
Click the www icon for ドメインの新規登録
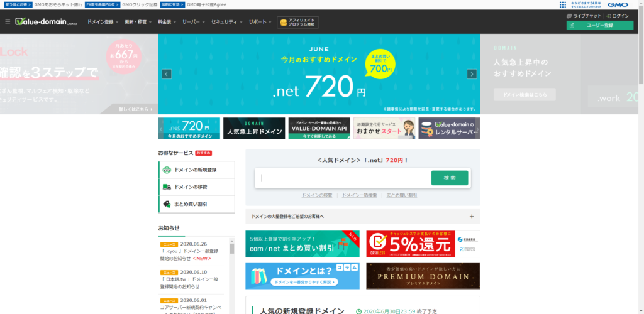(x=167, y=170)
